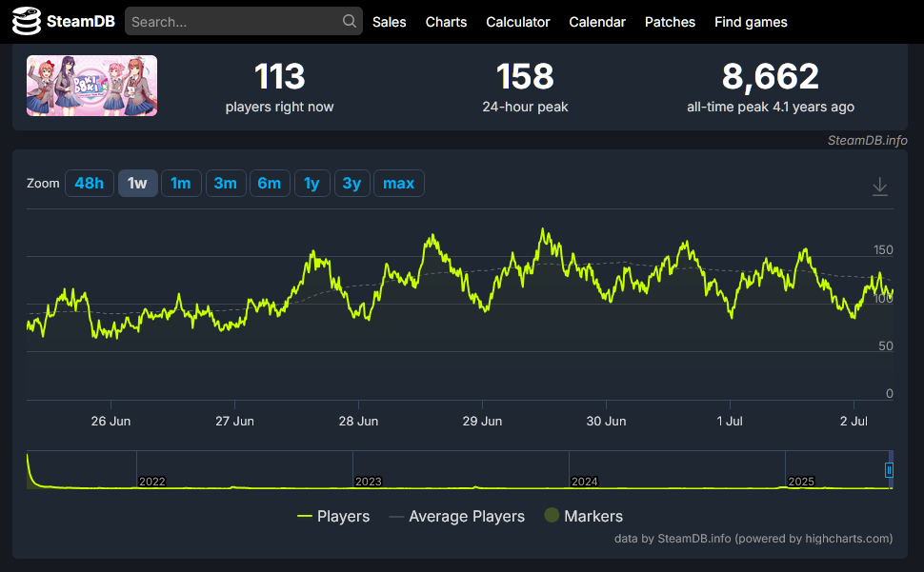Click the Doki Doki game banner thumbnail
The image size is (924, 572).
(92, 86)
